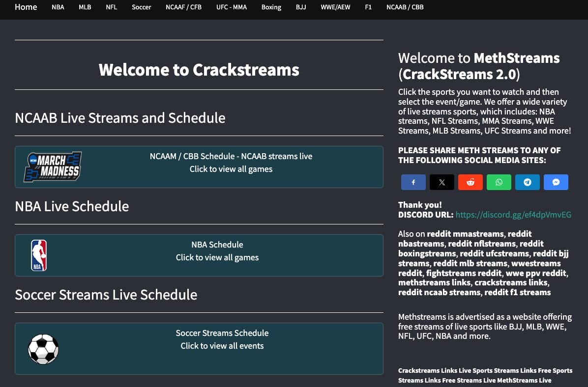The height and width of the screenshot is (387, 588).
Task: Switch to the UFC - MMA section
Action: point(231,7)
